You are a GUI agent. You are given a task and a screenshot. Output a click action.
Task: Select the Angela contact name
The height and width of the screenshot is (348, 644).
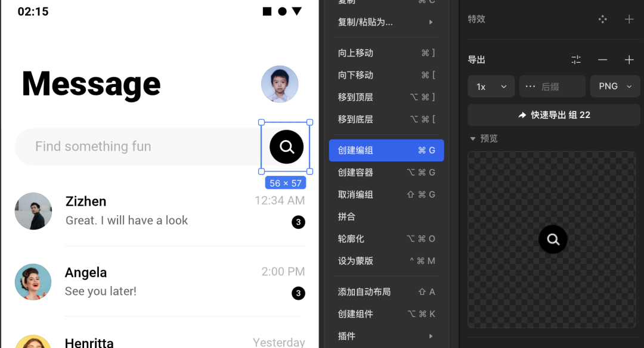[86, 272]
